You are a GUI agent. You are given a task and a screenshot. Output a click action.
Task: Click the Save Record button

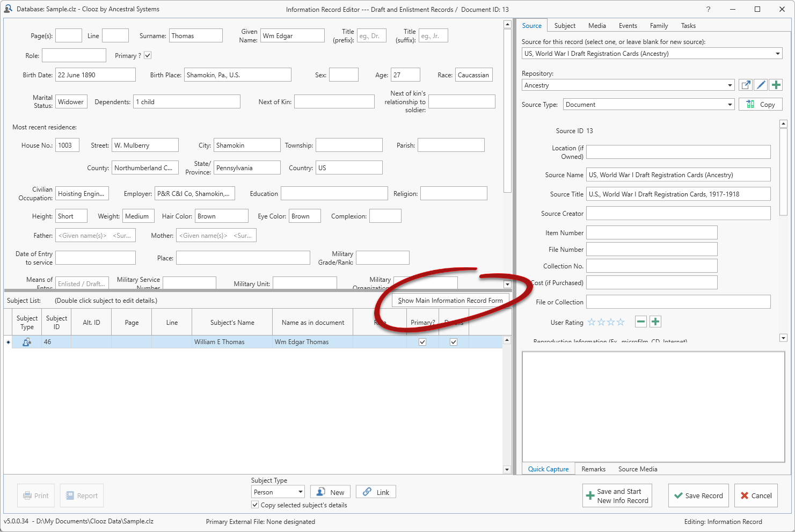(698, 495)
